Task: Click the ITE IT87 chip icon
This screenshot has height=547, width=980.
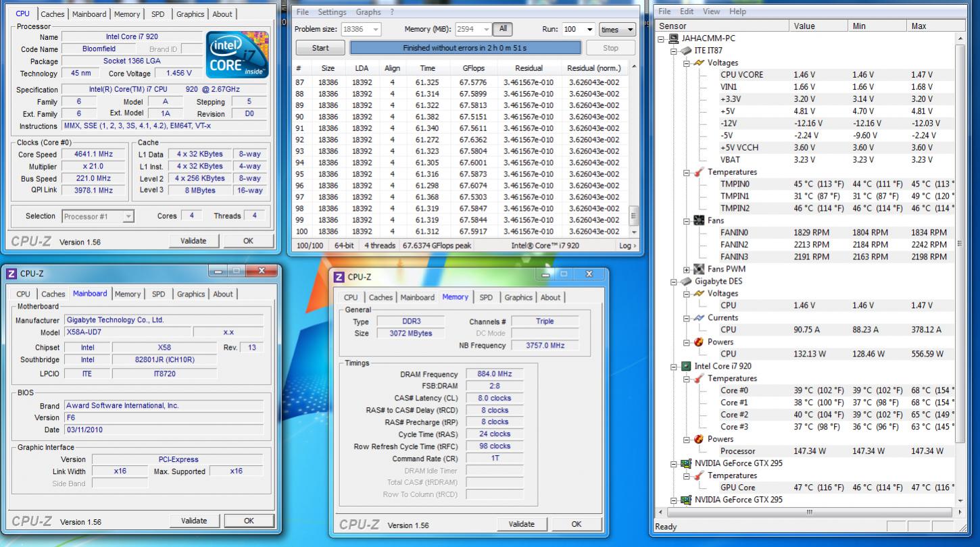Action: [x=685, y=51]
